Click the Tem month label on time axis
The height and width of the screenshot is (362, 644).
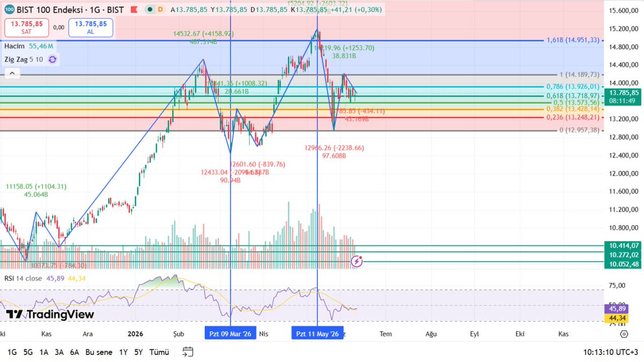click(385, 334)
